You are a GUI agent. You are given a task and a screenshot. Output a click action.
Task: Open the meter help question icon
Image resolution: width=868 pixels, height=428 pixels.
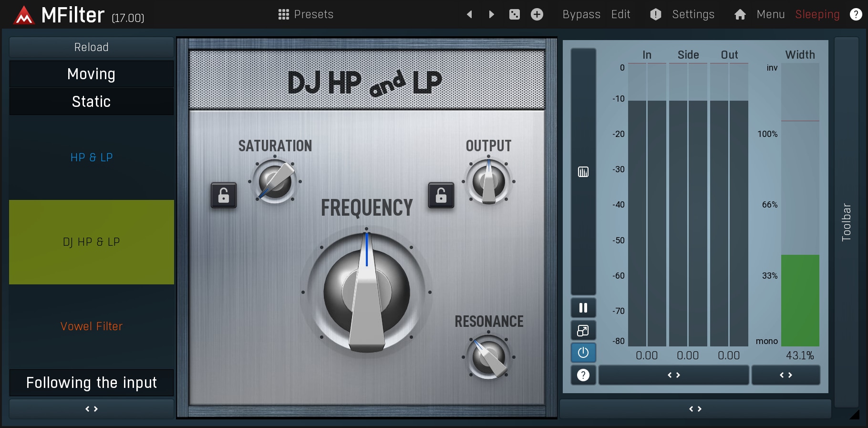pyautogui.click(x=583, y=375)
